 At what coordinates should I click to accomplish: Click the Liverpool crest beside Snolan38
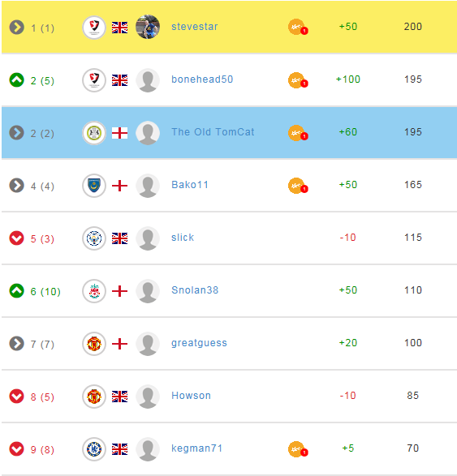pyautogui.click(x=94, y=291)
